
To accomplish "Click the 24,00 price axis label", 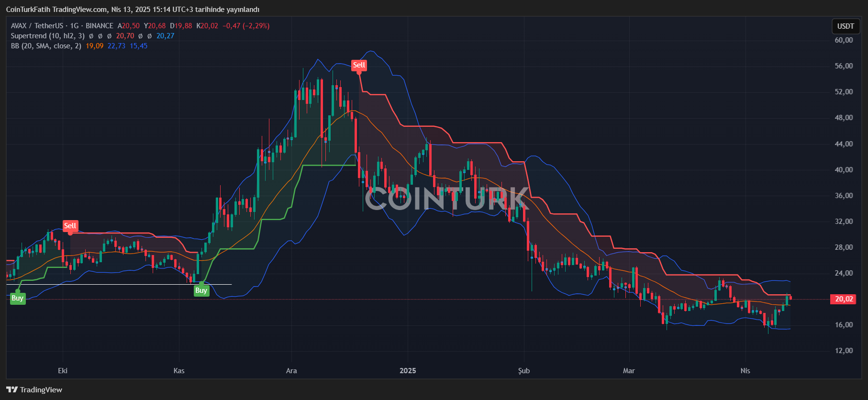I will tap(844, 273).
